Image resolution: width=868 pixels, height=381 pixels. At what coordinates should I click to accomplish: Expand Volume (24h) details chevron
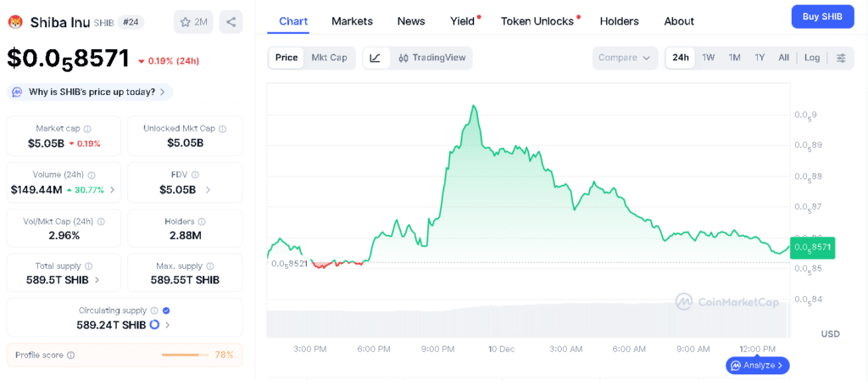tap(113, 189)
